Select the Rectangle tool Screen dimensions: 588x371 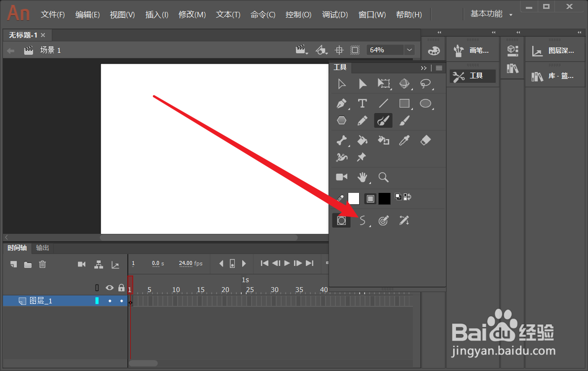[404, 103]
